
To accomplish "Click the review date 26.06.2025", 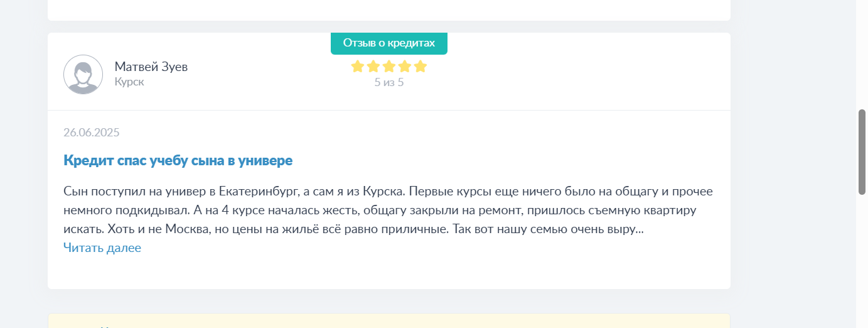I will (x=92, y=132).
